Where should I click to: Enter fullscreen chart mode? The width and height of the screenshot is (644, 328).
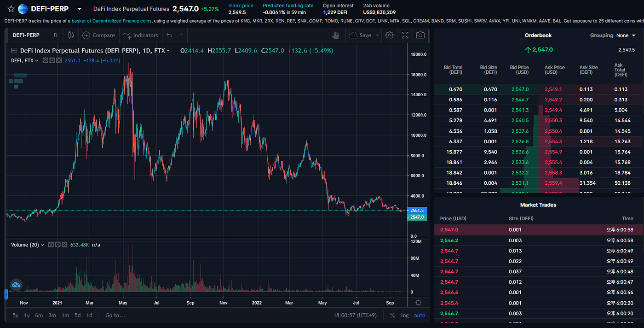[405, 35]
